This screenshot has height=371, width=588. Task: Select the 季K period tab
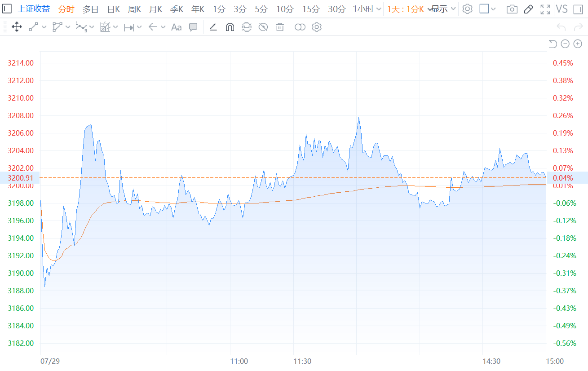click(x=177, y=9)
